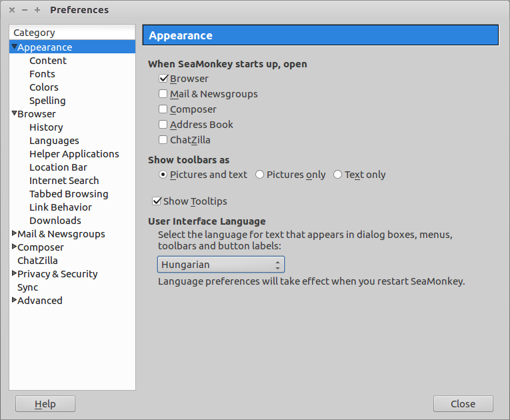Viewport: 510px width, 420px height.
Task: Go to Location Bar preferences
Action: (58, 167)
